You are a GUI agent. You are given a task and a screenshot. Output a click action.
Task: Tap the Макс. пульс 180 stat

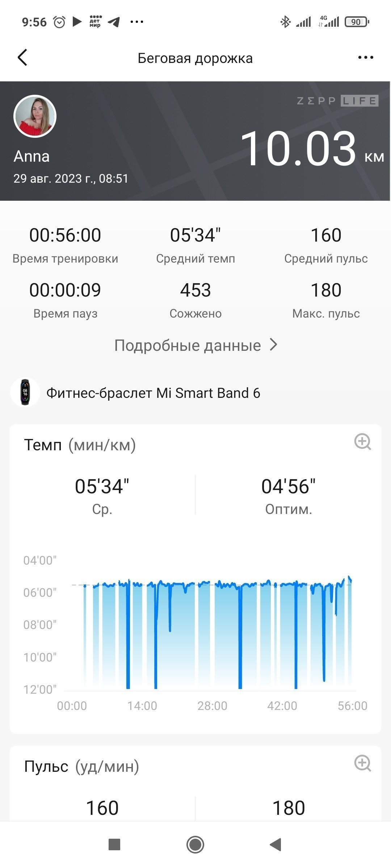(x=326, y=299)
